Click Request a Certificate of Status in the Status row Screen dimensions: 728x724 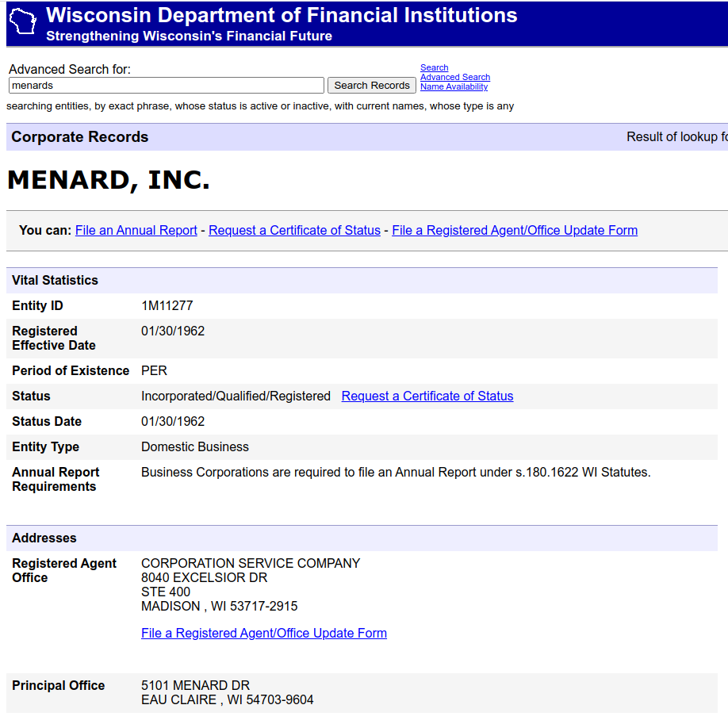[x=427, y=396]
